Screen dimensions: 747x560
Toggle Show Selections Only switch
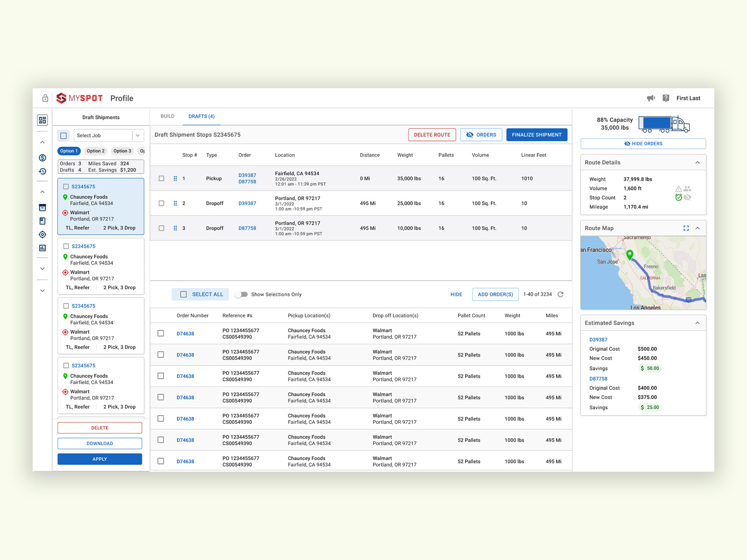point(241,294)
